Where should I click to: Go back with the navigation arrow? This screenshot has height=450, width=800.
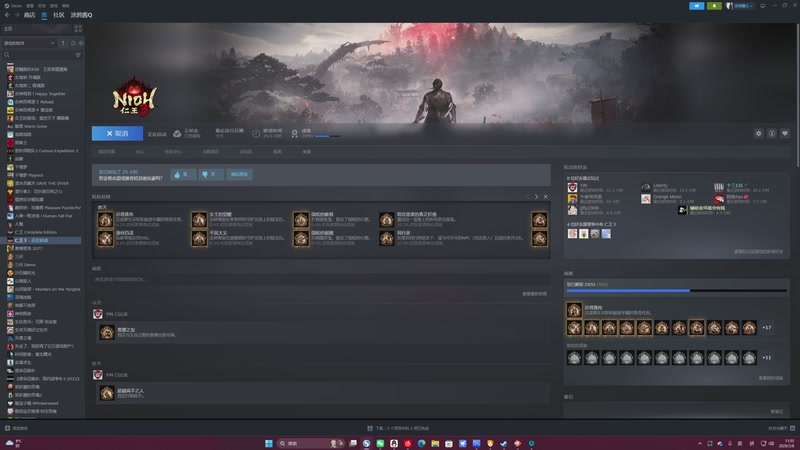click(x=6, y=15)
